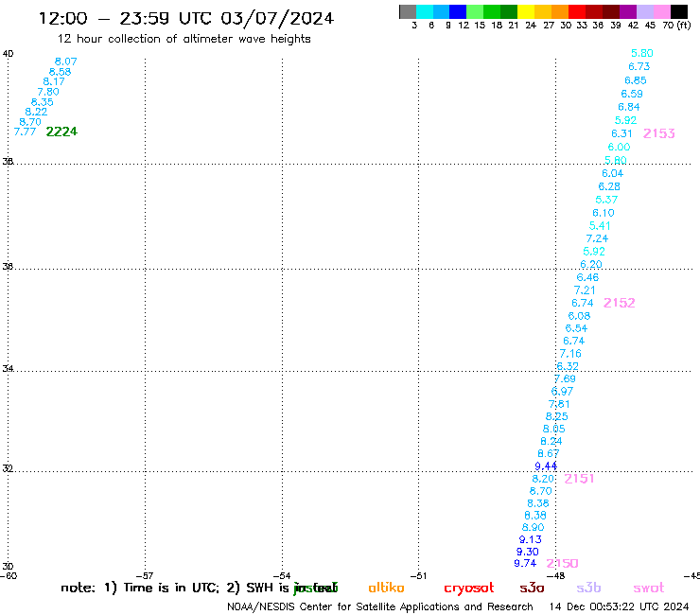This screenshot has height=615, width=700.
Task: Click the black swatch ending the color scale
Action: [x=679, y=11]
